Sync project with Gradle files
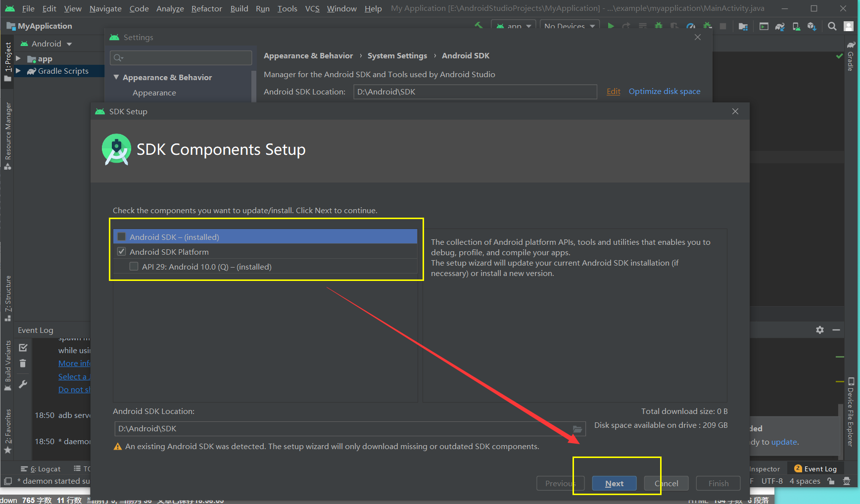This screenshot has height=504, width=860. coord(781,26)
